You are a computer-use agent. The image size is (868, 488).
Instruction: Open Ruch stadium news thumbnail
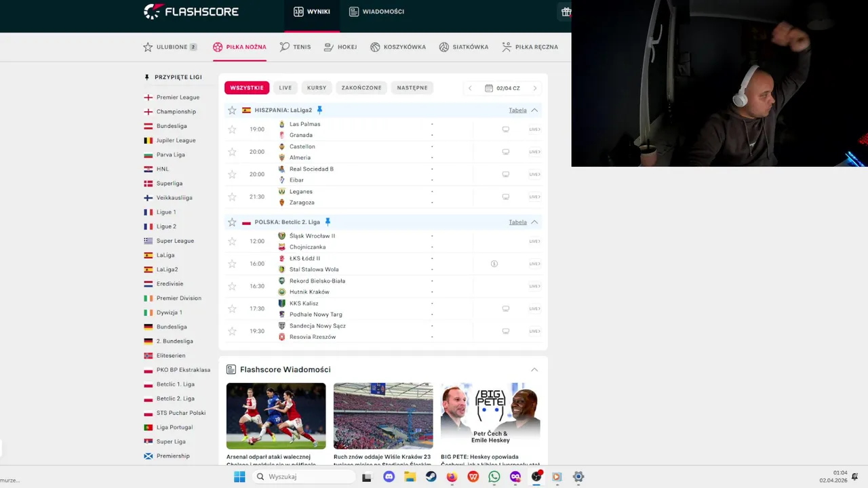[383, 415]
